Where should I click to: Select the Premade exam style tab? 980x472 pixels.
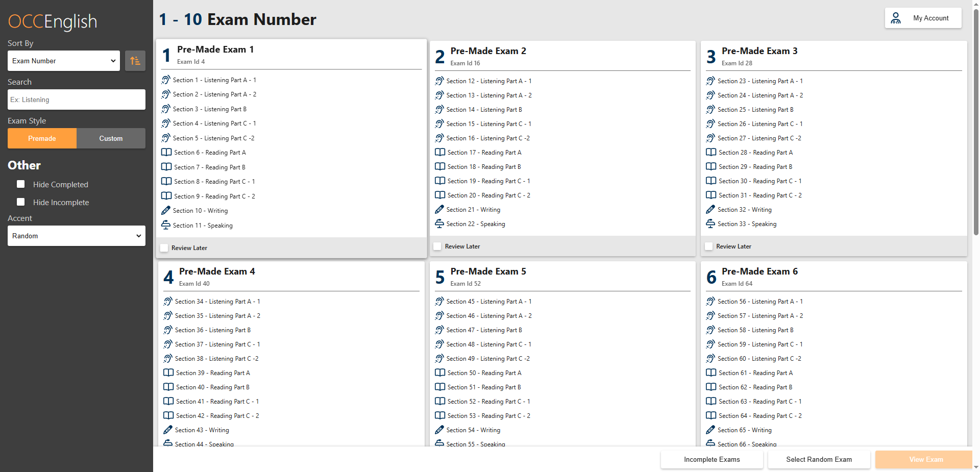pos(42,138)
